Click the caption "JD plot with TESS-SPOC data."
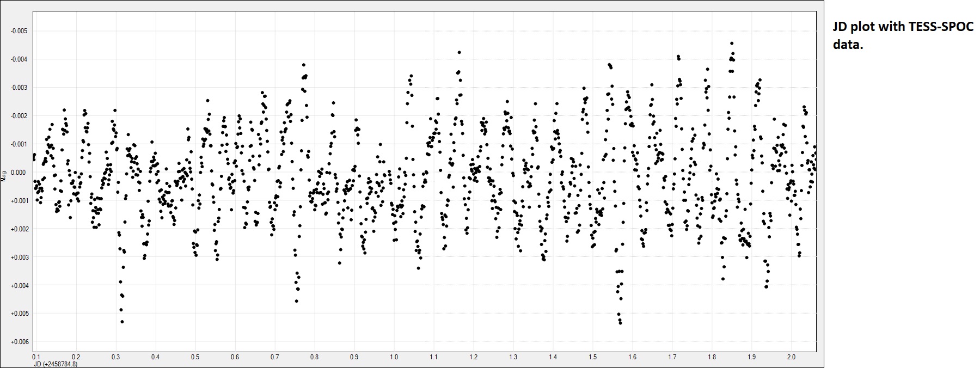This screenshot has height=368, width=980. click(903, 36)
